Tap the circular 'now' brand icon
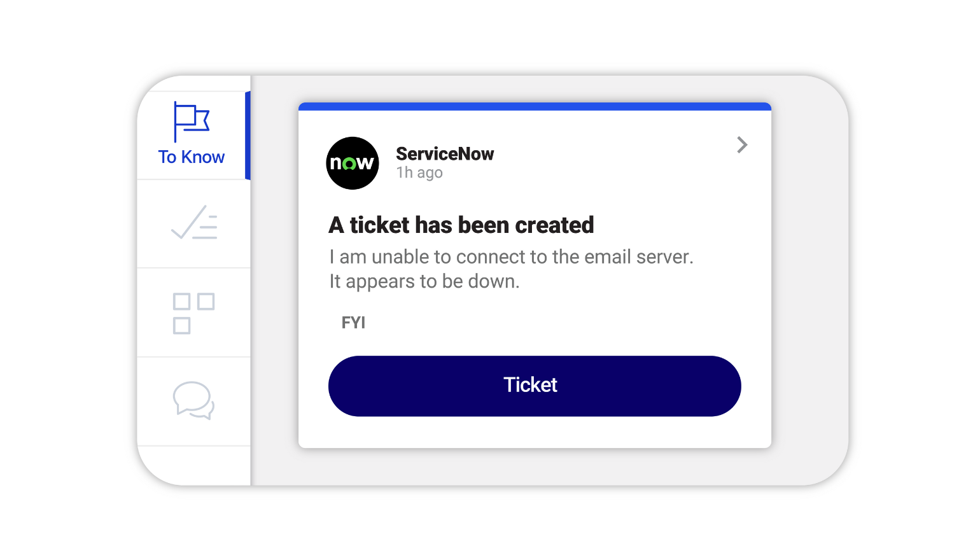 point(352,163)
